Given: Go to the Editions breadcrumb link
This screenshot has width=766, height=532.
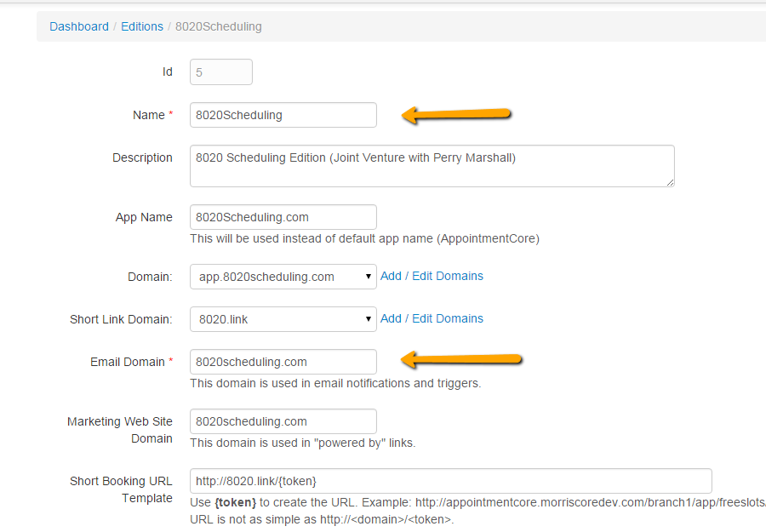Looking at the screenshot, I should point(141,26).
